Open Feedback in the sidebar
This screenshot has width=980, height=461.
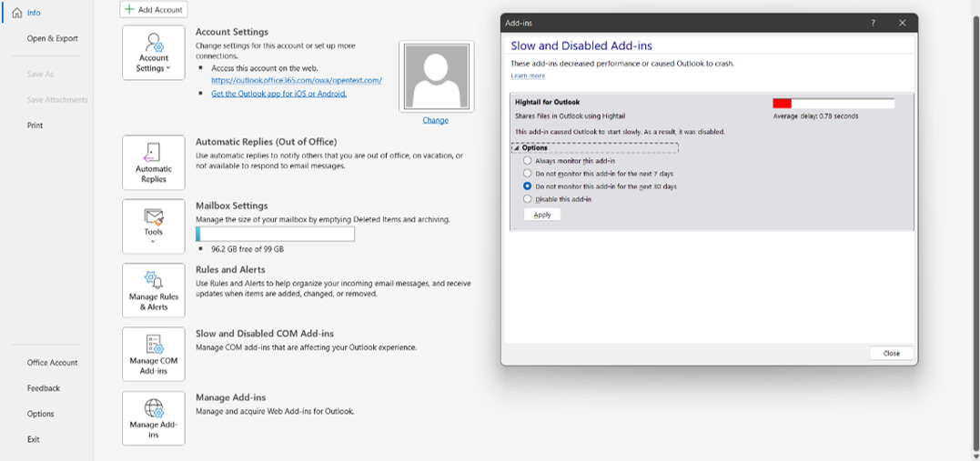pos(44,388)
